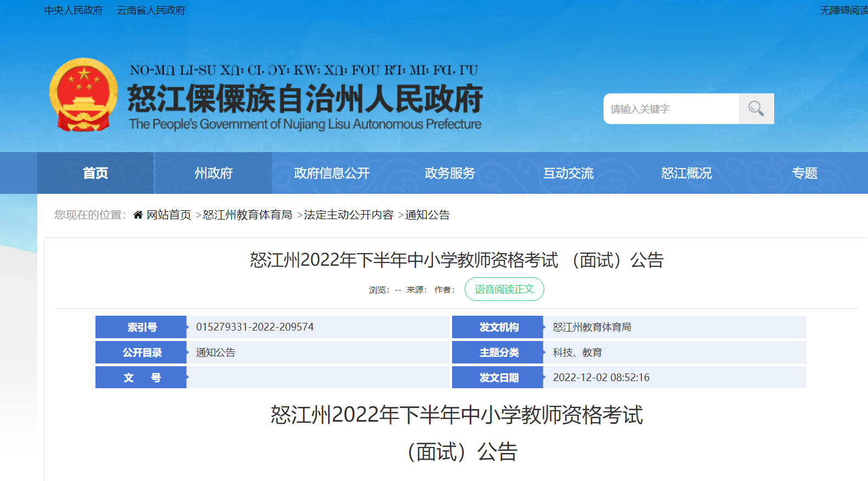Screen dimensions: 868x481
Task: Click the 公开目录 label cell
Action: click(x=141, y=352)
